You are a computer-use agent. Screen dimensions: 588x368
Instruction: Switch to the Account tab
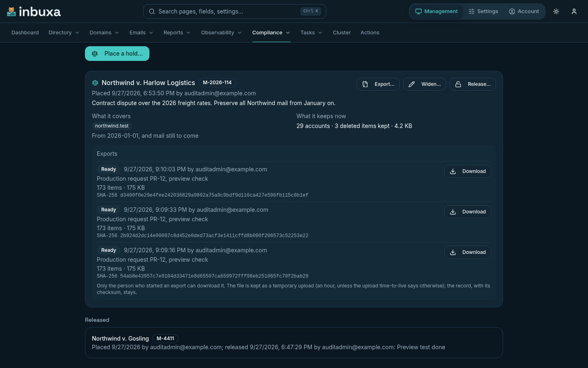[x=524, y=11]
